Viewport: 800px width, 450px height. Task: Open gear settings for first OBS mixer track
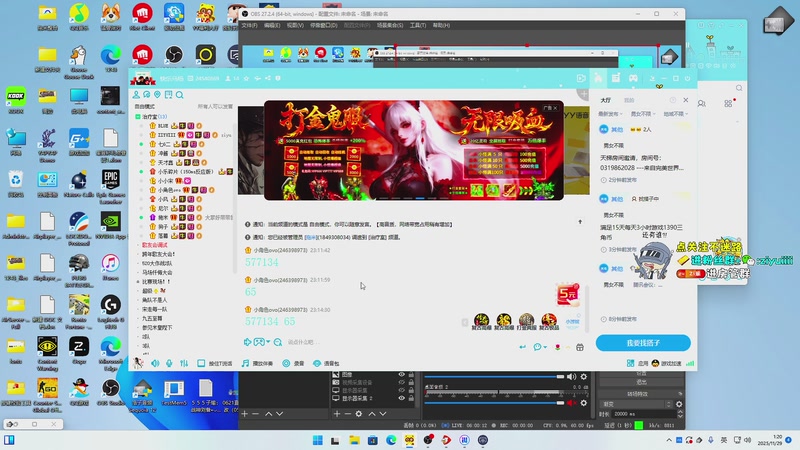584,377
